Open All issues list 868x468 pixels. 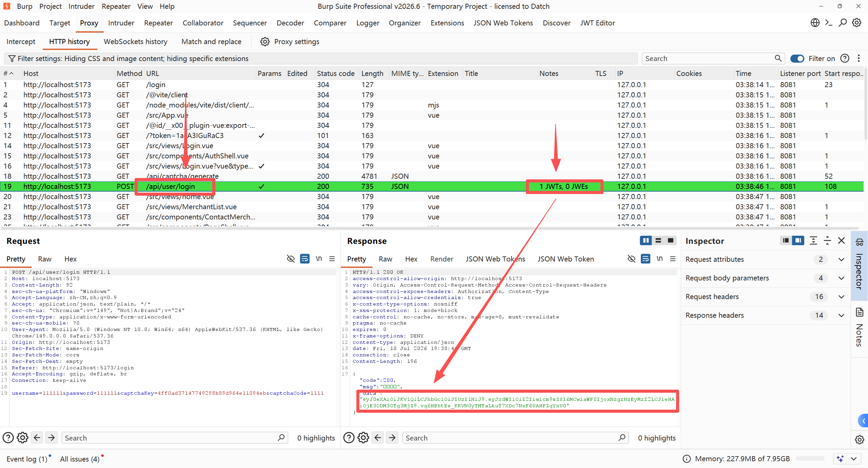pos(80,459)
